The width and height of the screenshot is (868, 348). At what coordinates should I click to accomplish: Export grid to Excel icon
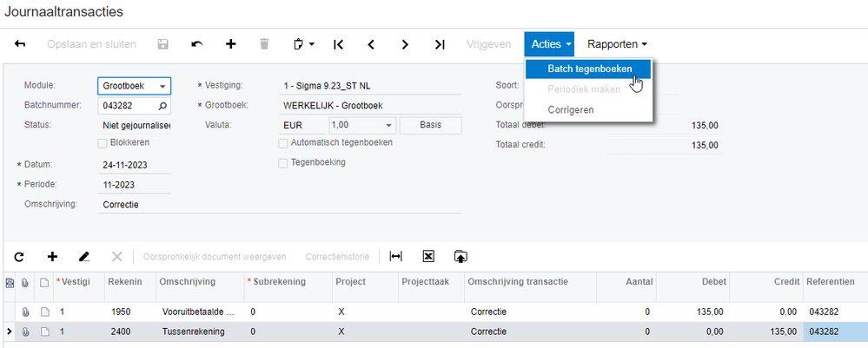(427, 256)
